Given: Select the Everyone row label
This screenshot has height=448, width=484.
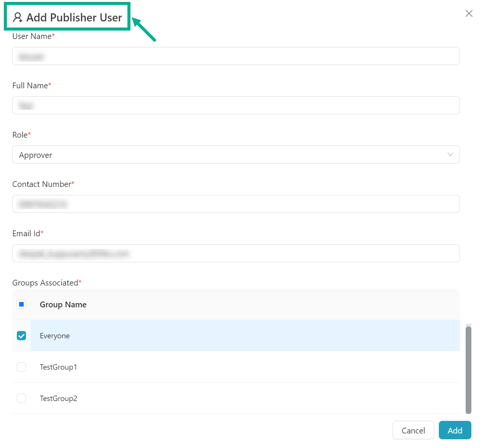Looking at the screenshot, I should pyautogui.click(x=55, y=336).
